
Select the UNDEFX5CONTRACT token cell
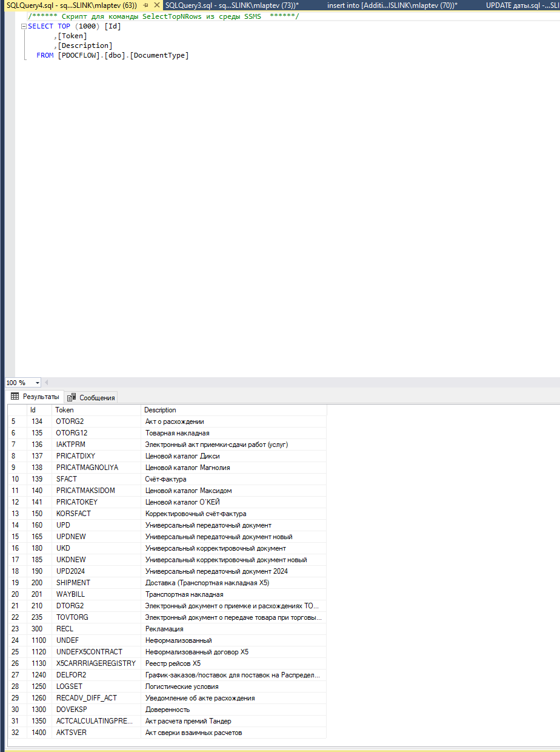pos(96,652)
